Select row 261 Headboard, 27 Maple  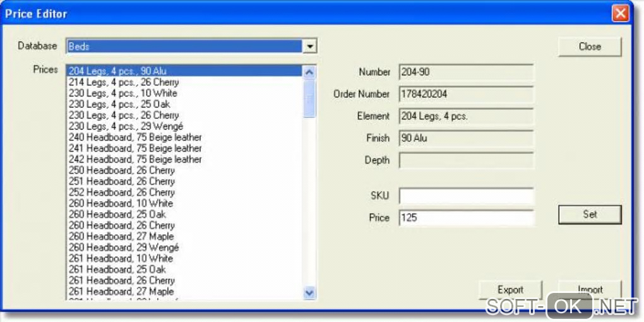(x=185, y=292)
